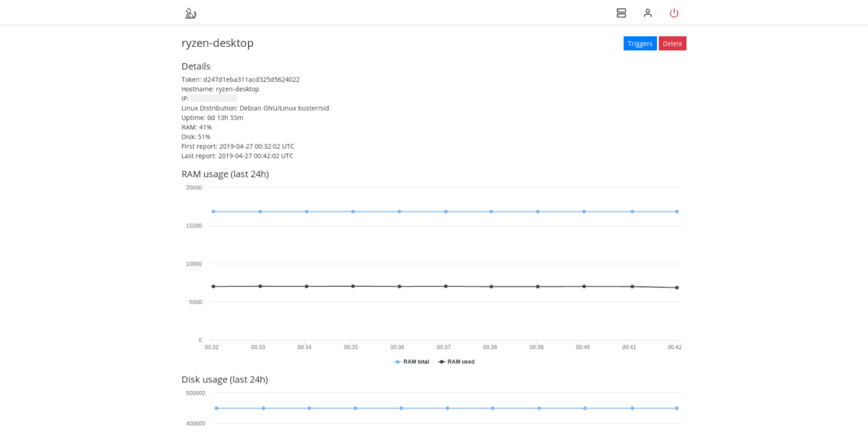Click the ryzen-desktop page heading

click(x=218, y=43)
